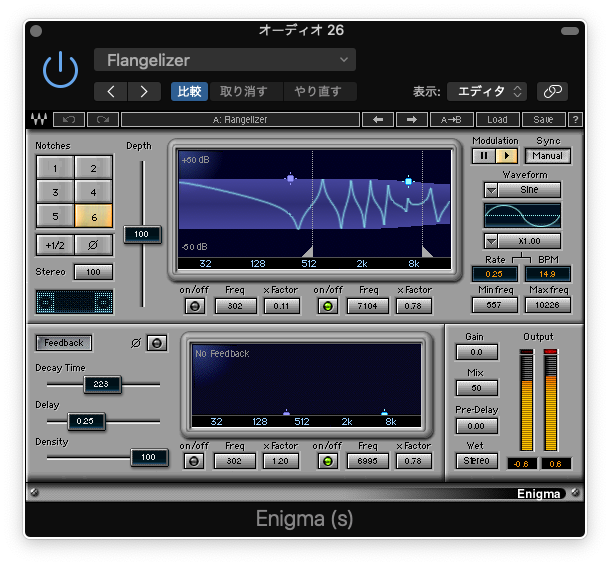This screenshot has width=610, height=566.
Task: Toggle the +1/2 notch button
Action: click(x=55, y=245)
